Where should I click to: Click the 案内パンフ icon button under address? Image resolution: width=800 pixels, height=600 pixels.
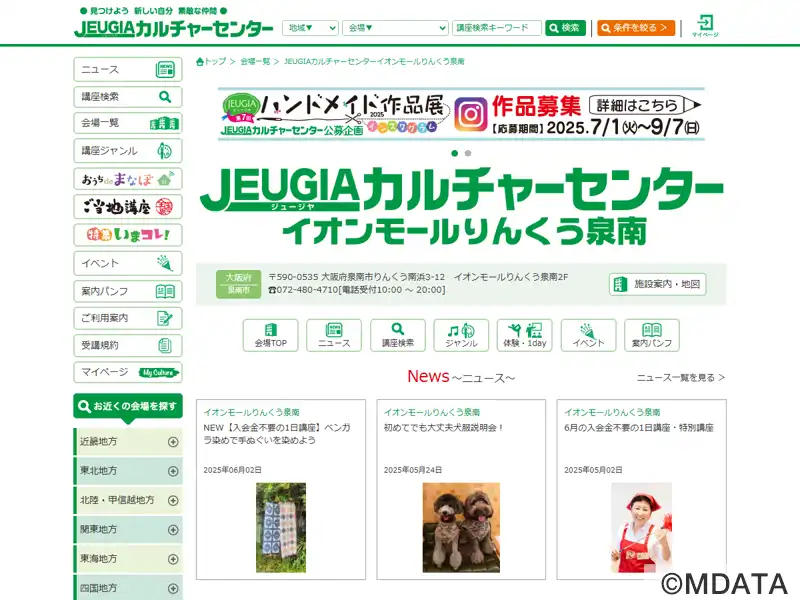click(x=652, y=335)
